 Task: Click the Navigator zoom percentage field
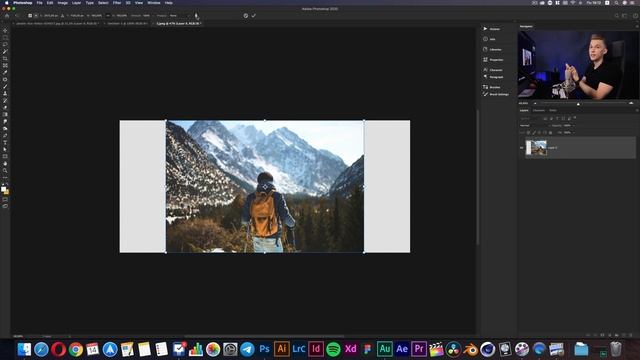[524, 103]
